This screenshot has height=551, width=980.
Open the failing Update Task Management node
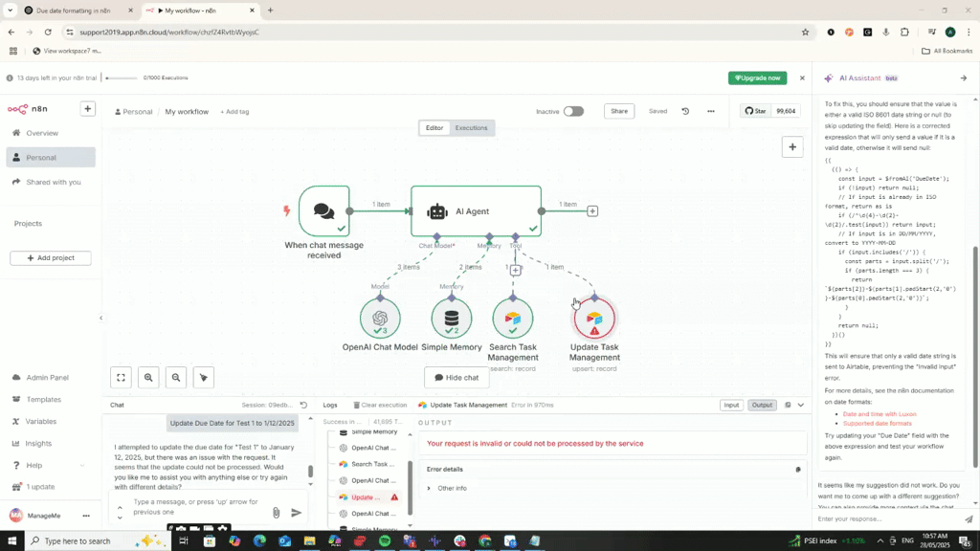click(594, 317)
